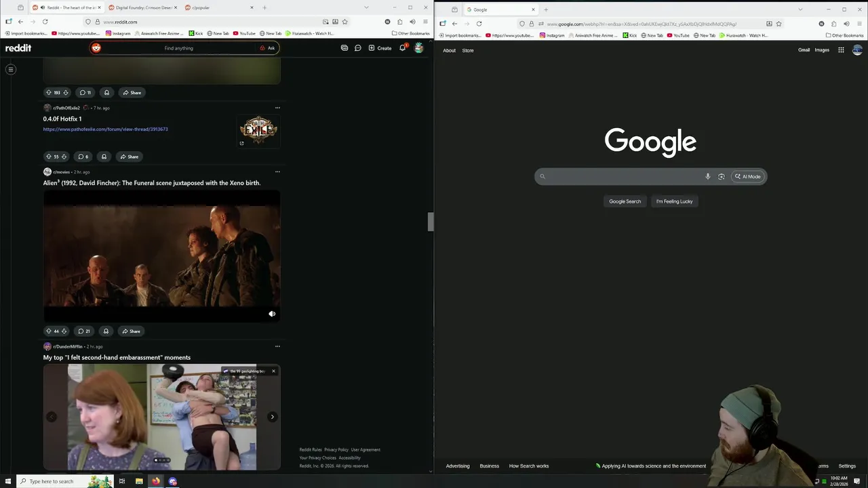Open the r/DunderMifflin subreddit link

68,346
